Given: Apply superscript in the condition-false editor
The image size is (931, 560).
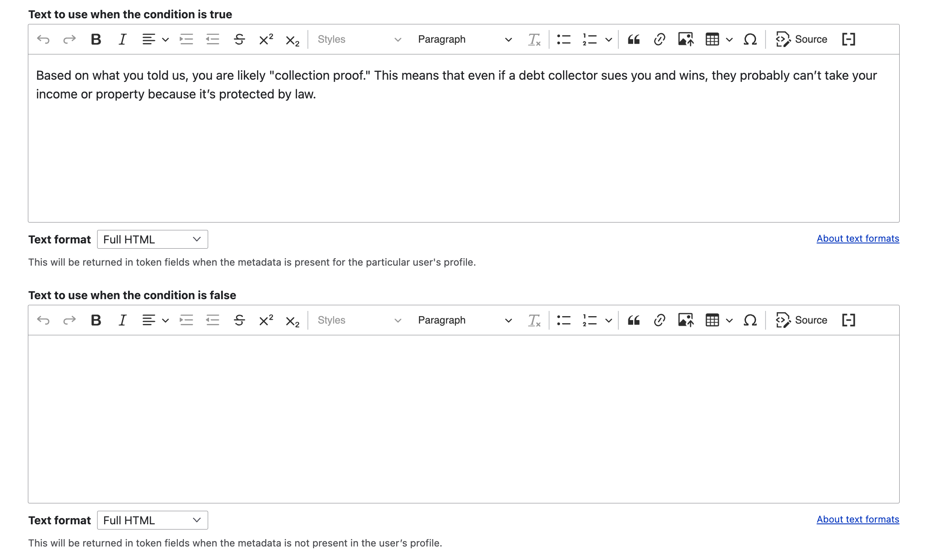Looking at the screenshot, I should (266, 320).
